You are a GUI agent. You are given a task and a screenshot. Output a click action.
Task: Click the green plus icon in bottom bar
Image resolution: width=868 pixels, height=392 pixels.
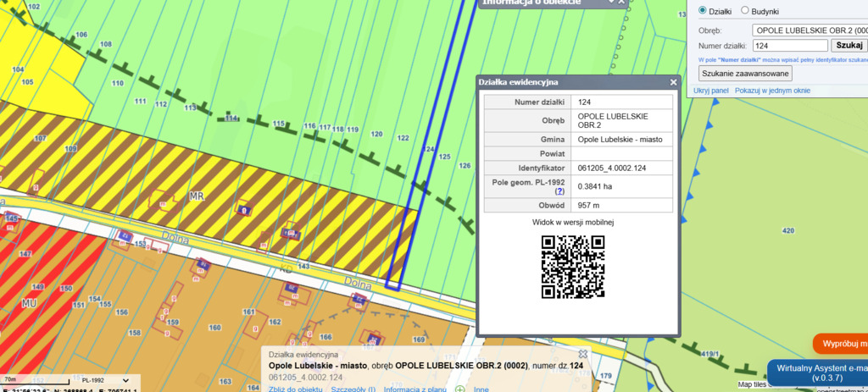click(459, 389)
